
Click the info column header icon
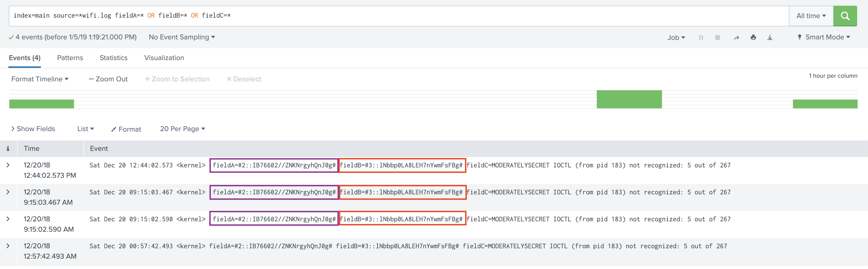click(x=8, y=148)
